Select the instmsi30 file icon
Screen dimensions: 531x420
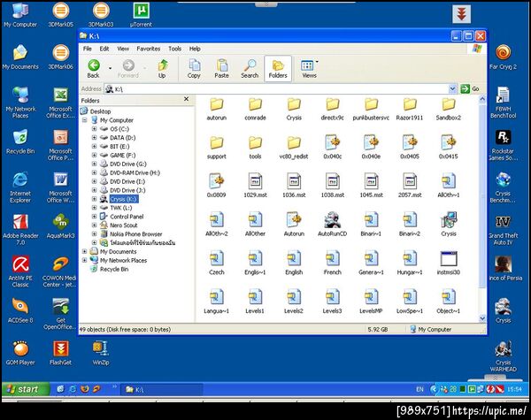tap(449, 258)
